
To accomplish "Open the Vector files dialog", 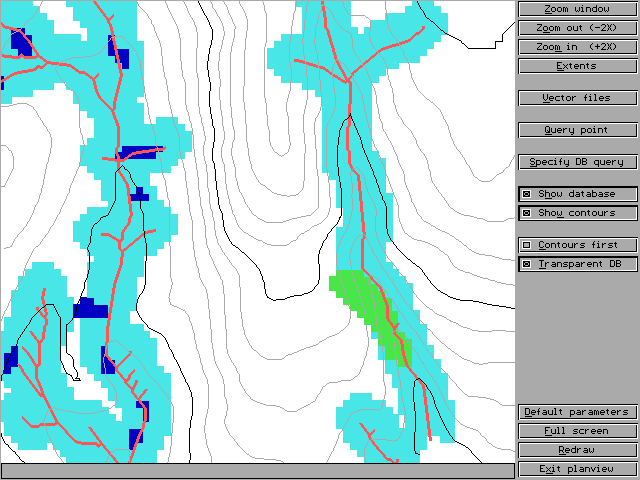I will pos(578,98).
